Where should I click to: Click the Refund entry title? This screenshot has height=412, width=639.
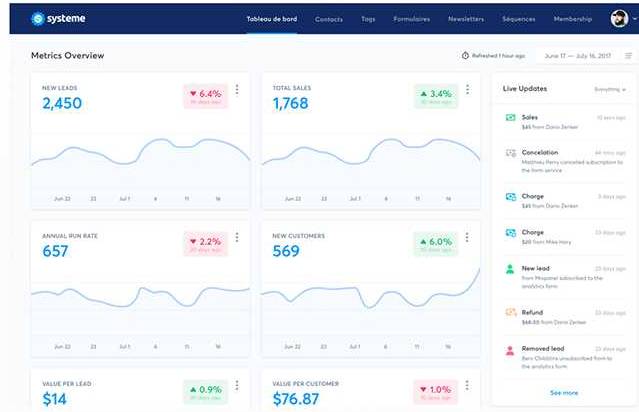click(532, 313)
